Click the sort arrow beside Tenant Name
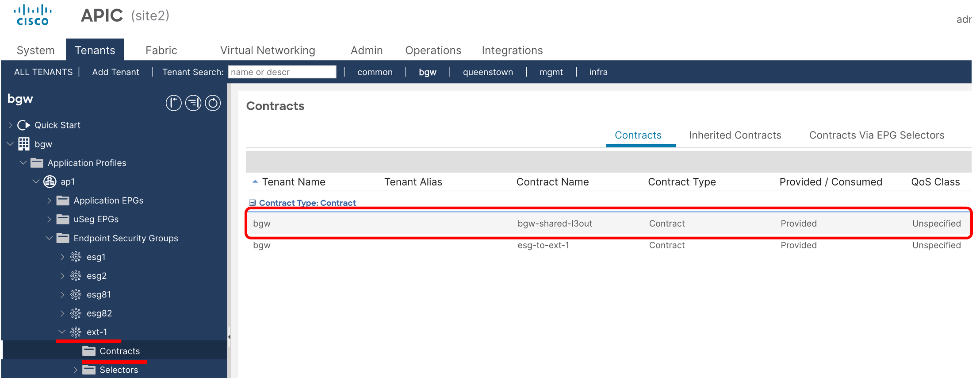This screenshot has height=378, width=980. [x=255, y=181]
